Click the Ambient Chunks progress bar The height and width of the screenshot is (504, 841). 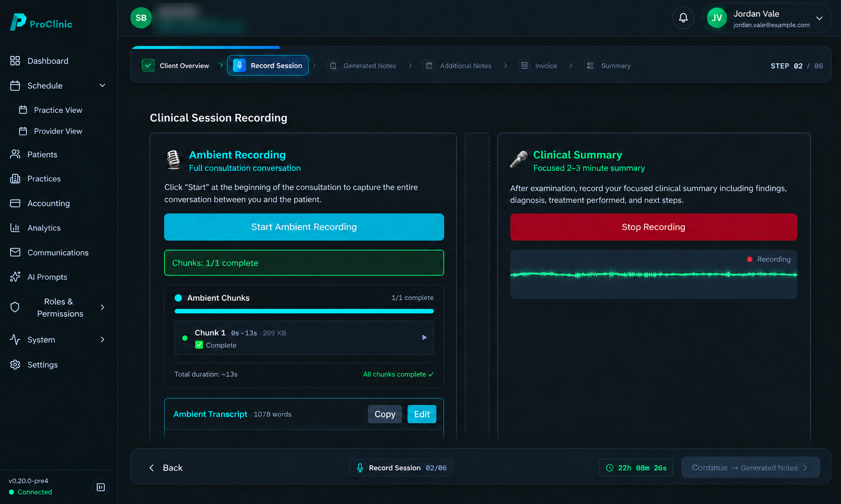(x=304, y=311)
